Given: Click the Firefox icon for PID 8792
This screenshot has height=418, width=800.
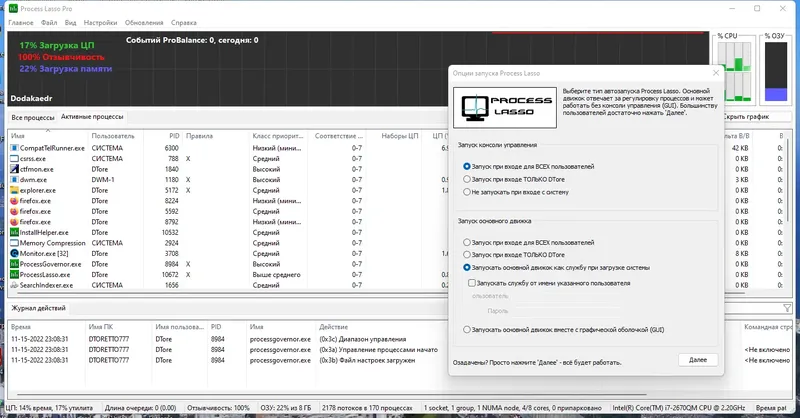Looking at the screenshot, I should click(x=14, y=222).
